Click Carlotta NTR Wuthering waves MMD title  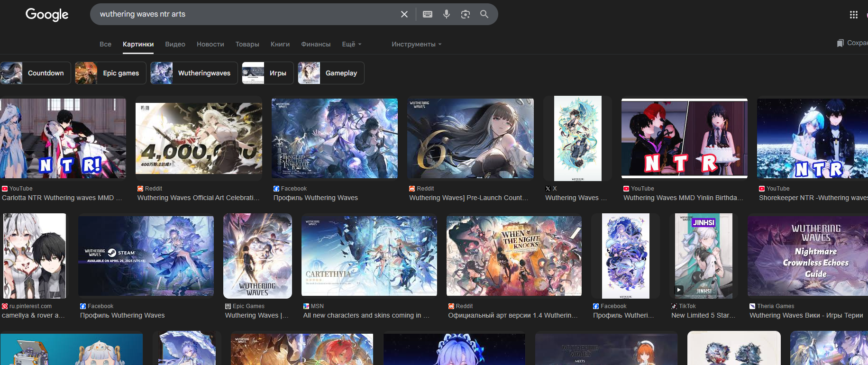coord(62,198)
